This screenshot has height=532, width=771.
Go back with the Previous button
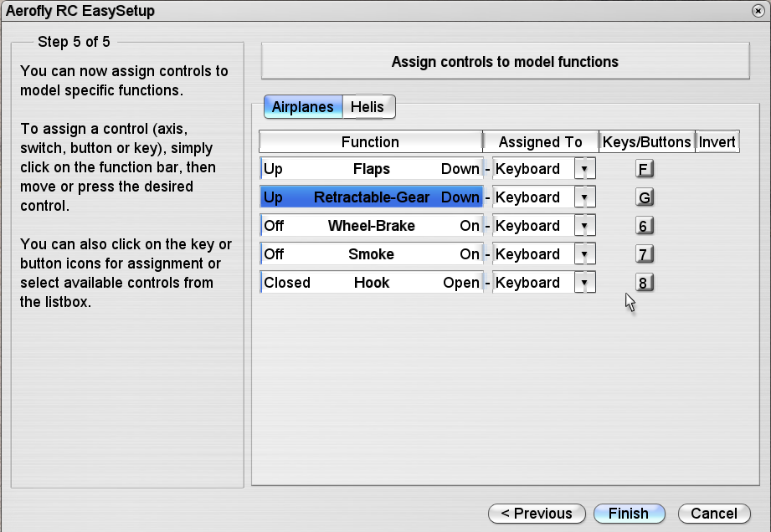536,514
